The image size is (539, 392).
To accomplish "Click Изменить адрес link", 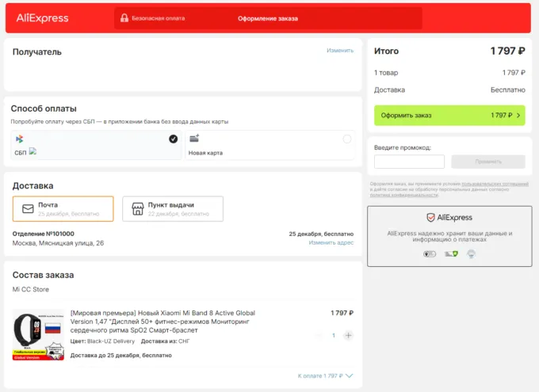I will tap(331, 242).
